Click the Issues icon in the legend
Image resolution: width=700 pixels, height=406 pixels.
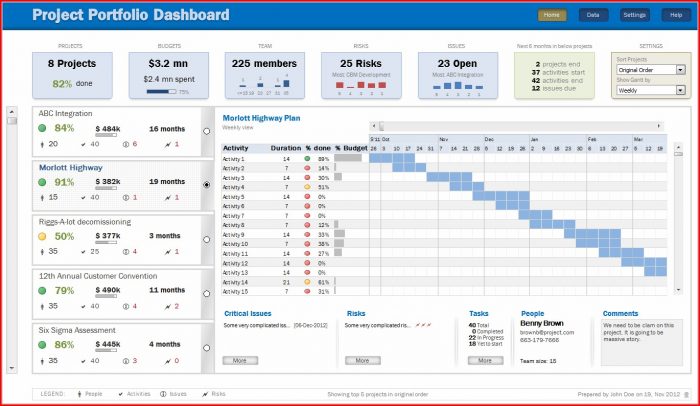click(163, 394)
